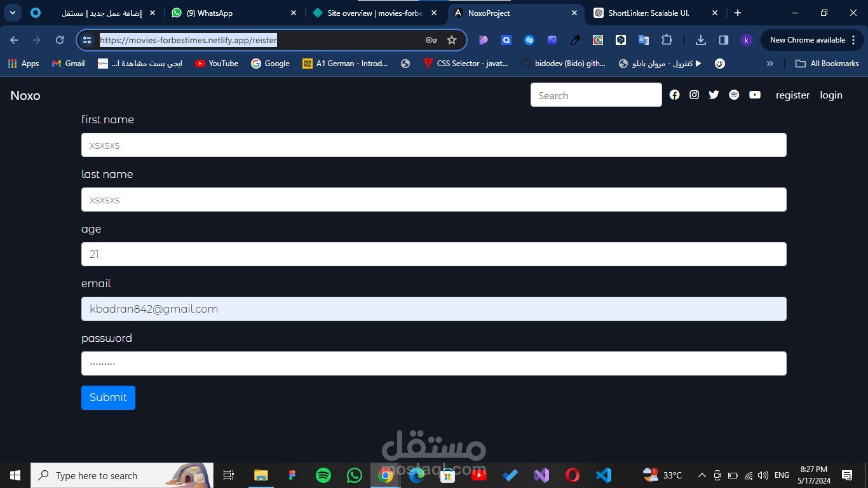Click the last name input field

click(434, 200)
